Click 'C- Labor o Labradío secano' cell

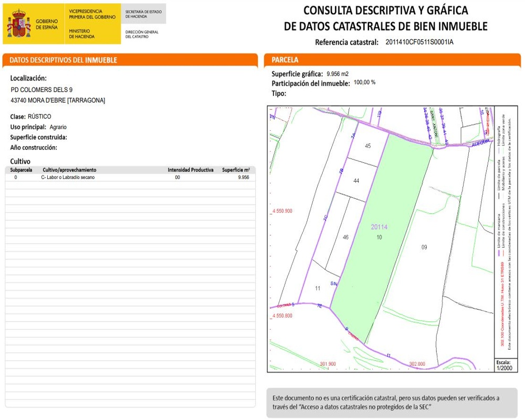pyautogui.click(x=68, y=177)
